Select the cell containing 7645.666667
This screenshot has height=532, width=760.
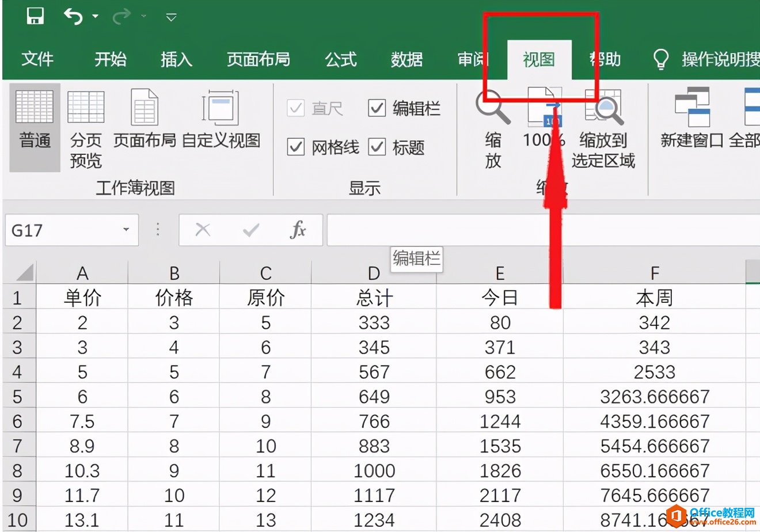[655, 496]
